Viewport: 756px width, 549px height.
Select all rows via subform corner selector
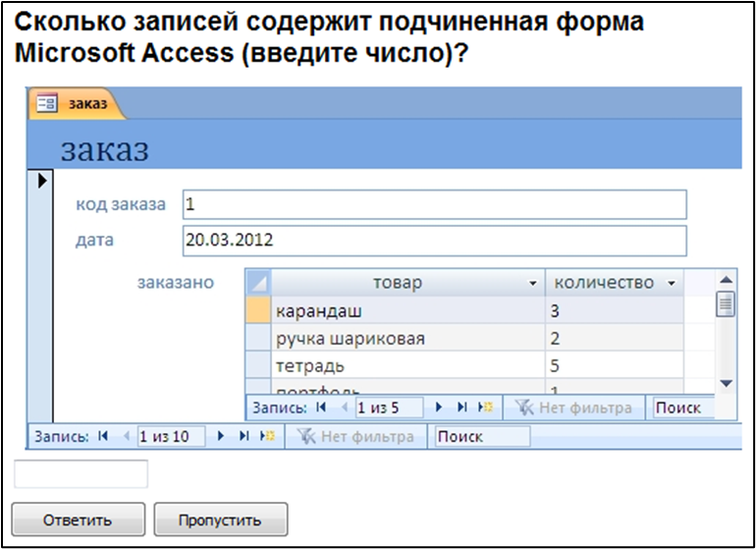[x=258, y=282]
